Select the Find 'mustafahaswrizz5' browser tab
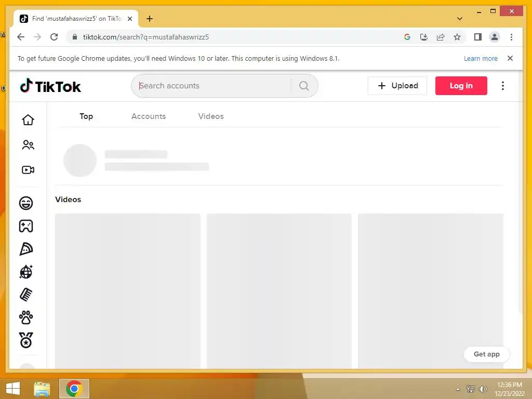 (76, 19)
